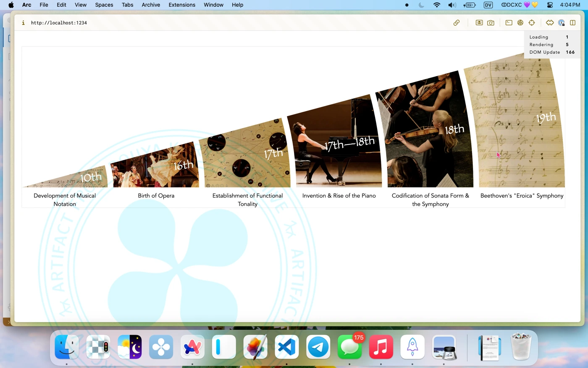The height and width of the screenshot is (368, 588).
Task: Open the 1Password extension icon
Action: click(562, 23)
